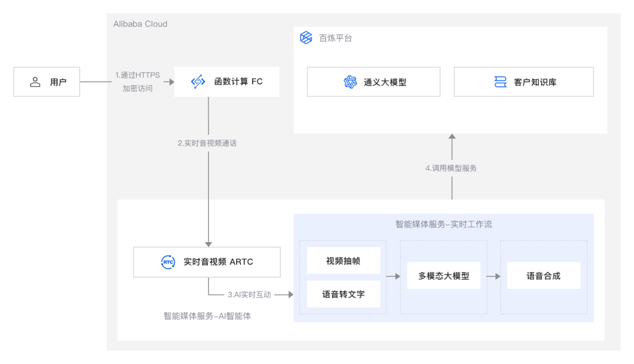Click the 通义大模型 icon
The width and height of the screenshot is (634, 364).
click(x=350, y=82)
